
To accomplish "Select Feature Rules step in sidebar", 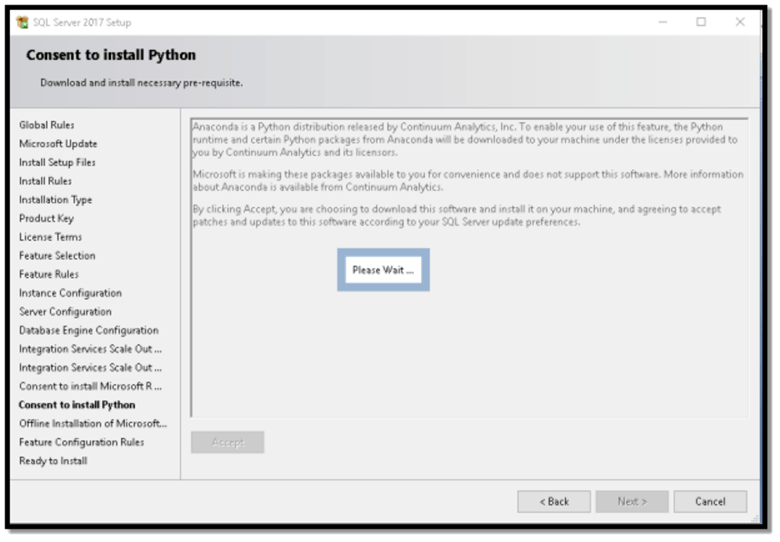I will pos(49,274).
